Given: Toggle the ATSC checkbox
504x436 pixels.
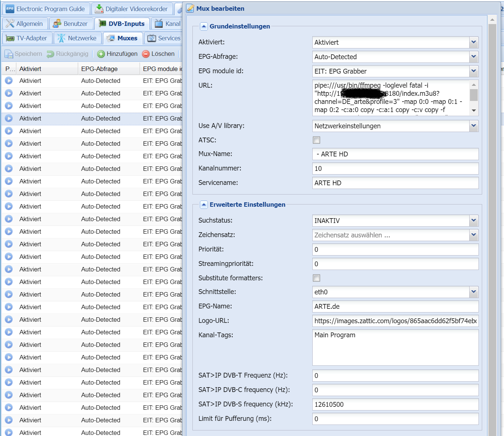Looking at the screenshot, I should click(316, 140).
